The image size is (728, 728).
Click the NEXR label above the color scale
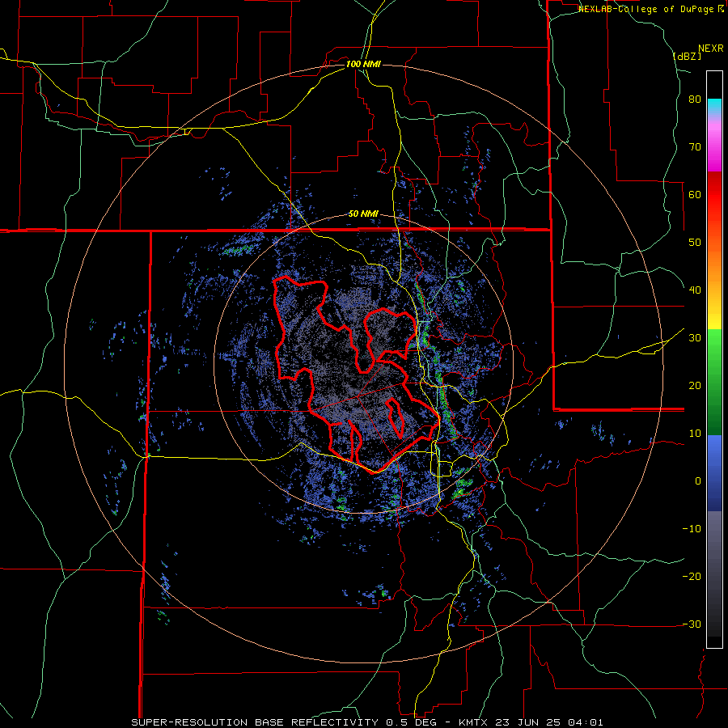click(711, 49)
